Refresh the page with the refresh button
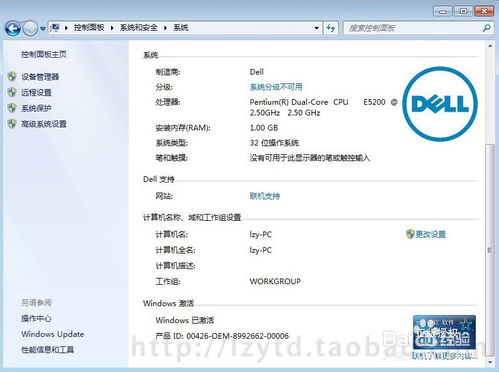Image resolution: width=499 pixels, height=372 pixels. pyautogui.click(x=331, y=28)
